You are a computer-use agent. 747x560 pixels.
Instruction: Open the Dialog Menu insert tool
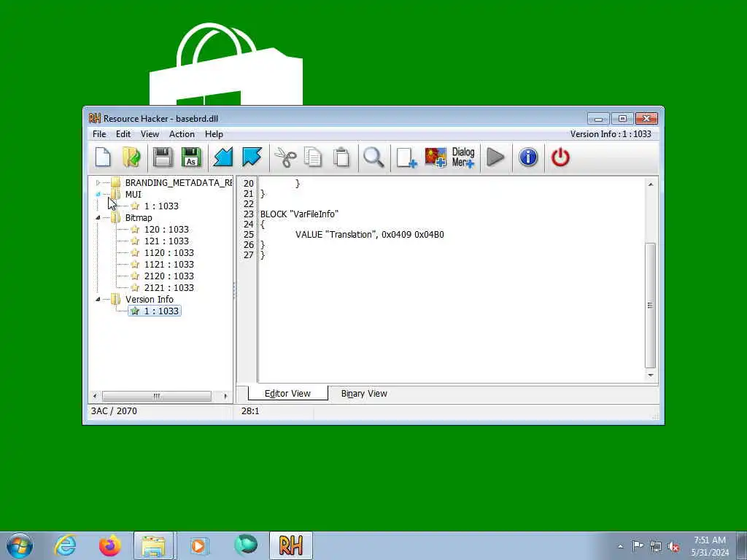coord(463,157)
